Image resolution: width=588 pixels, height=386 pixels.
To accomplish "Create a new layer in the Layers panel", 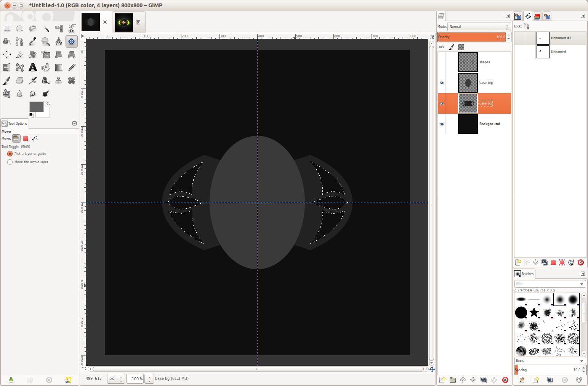I will coord(442,380).
